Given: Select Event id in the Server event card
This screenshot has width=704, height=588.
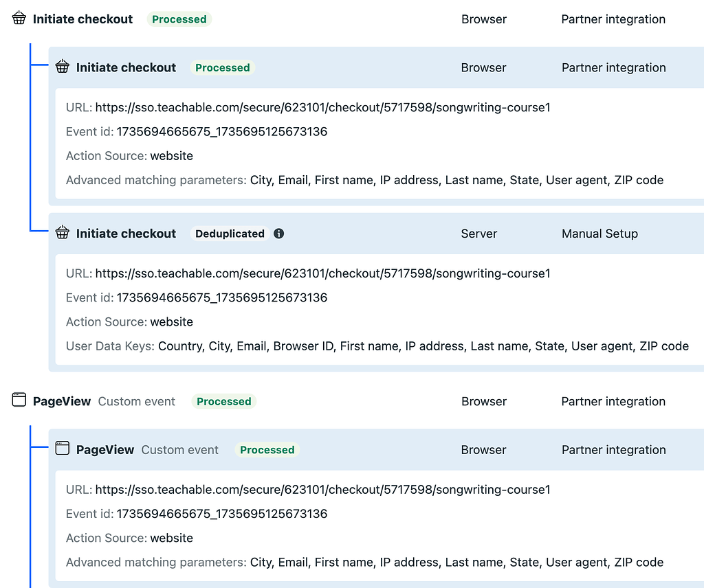Looking at the screenshot, I should click(221, 297).
